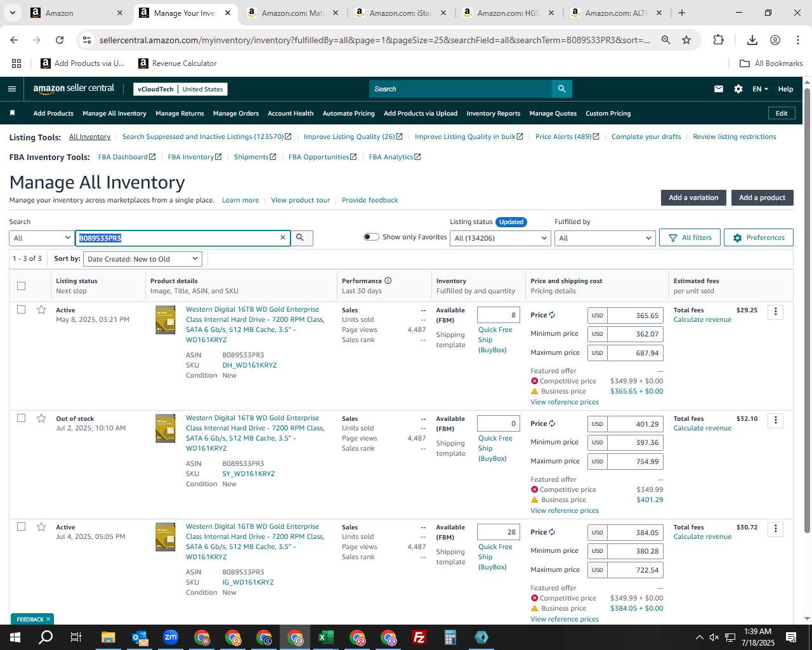
Task: Open the kebab menu for the SY_WD161KRYZ row
Action: coord(775,420)
